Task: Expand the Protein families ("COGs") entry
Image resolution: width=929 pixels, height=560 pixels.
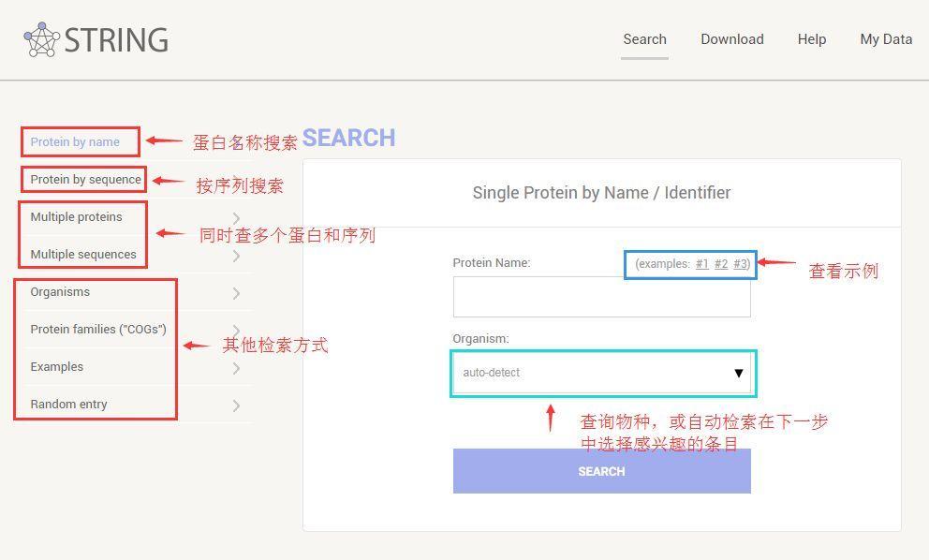Action: (96, 329)
